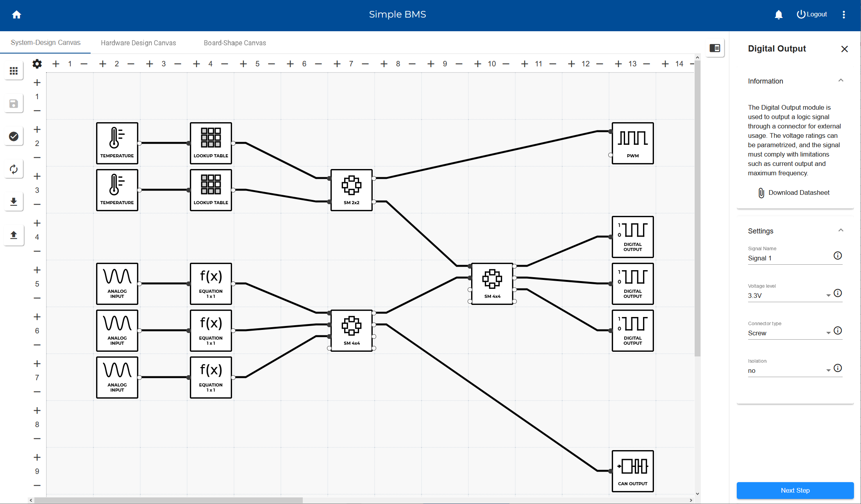This screenshot has width=861, height=504.
Task: Click the download arrow sidebar icon
Action: coord(14,201)
